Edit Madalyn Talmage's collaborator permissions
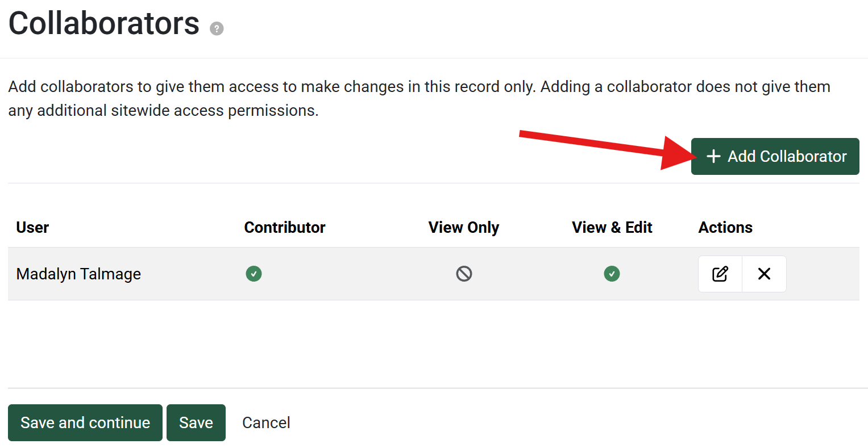The width and height of the screenshot is (868, 448). (x=720, y=274)
